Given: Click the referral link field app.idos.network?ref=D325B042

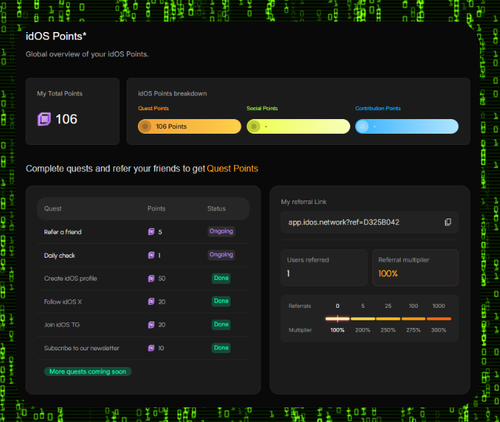Looking at the screenshot, I should [x=370, y=222].
